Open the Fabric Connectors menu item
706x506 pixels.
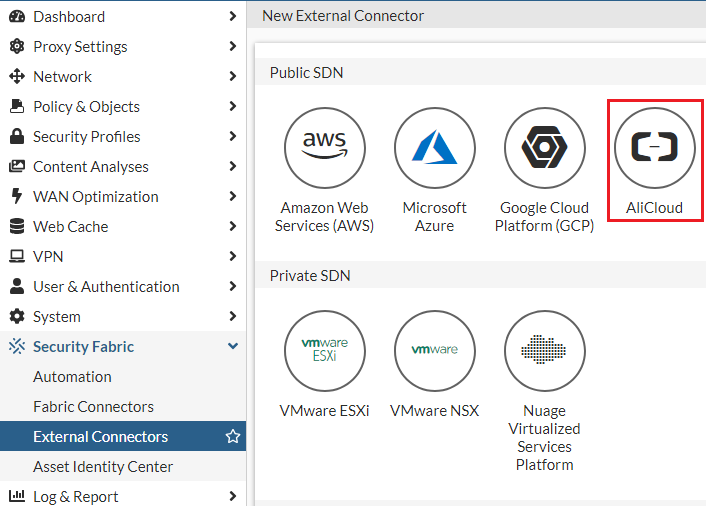pos(93,407)
